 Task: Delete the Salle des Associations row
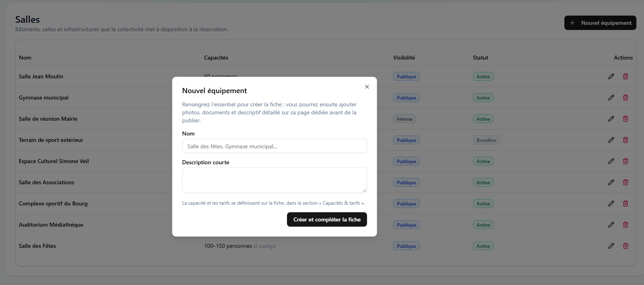626,182
